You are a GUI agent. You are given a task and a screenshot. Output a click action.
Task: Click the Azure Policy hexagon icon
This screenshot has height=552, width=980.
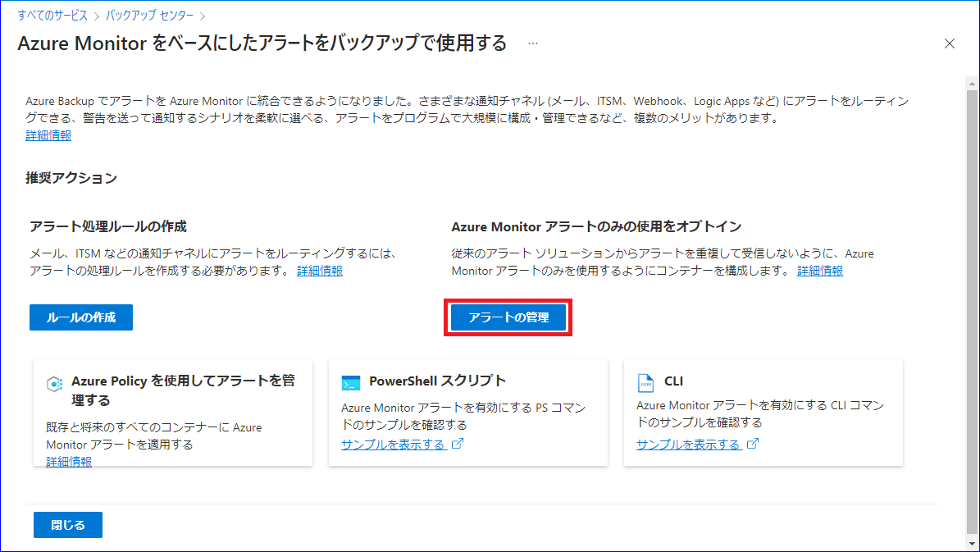(x=54, y=383)
